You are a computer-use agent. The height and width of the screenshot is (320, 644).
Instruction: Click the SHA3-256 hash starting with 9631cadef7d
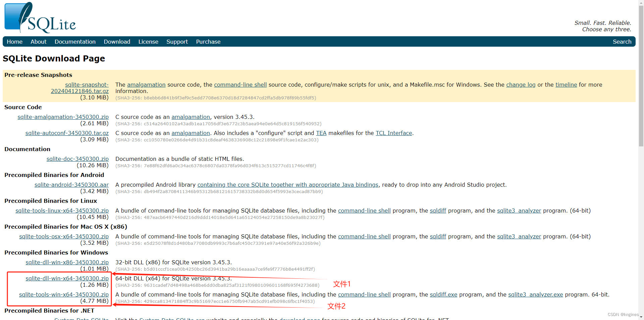pos(217,285)
